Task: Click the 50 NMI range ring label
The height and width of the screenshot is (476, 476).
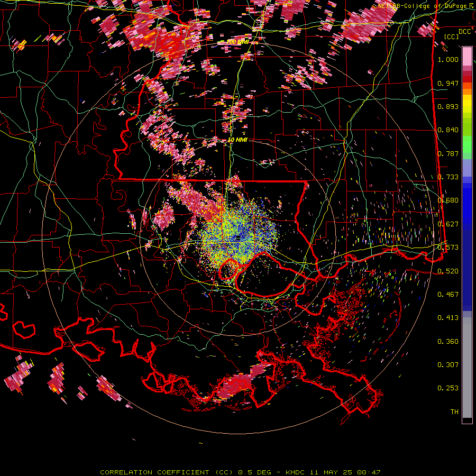Action: click(237, 140)
